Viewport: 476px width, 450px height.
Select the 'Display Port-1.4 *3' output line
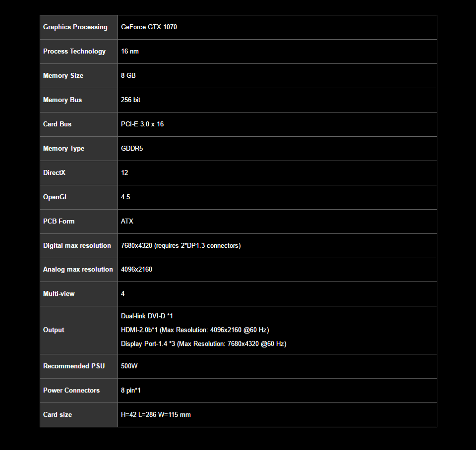[x=204, y=344]
